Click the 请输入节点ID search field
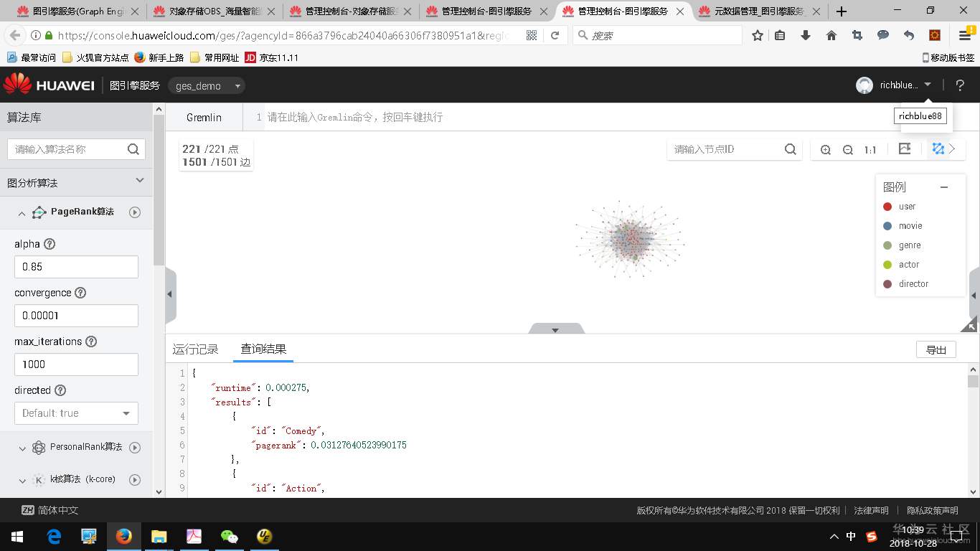980x551 pixels. tap(725, 149)
